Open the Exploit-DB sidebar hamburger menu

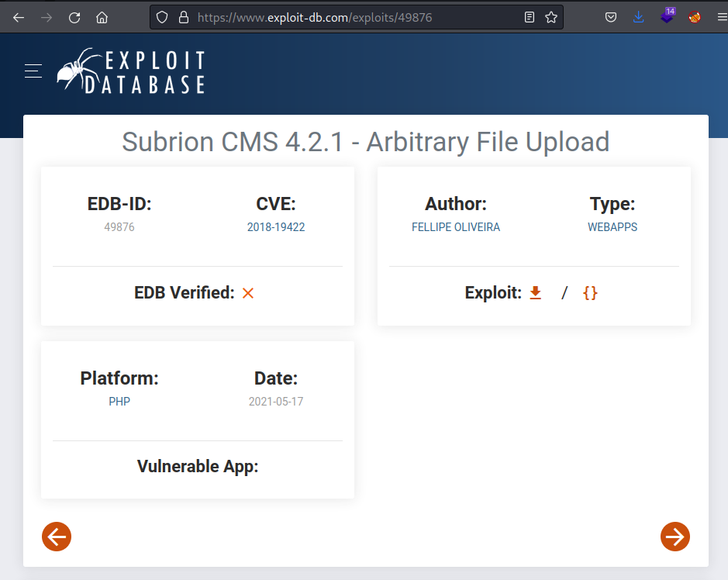[x=33, y=71]
